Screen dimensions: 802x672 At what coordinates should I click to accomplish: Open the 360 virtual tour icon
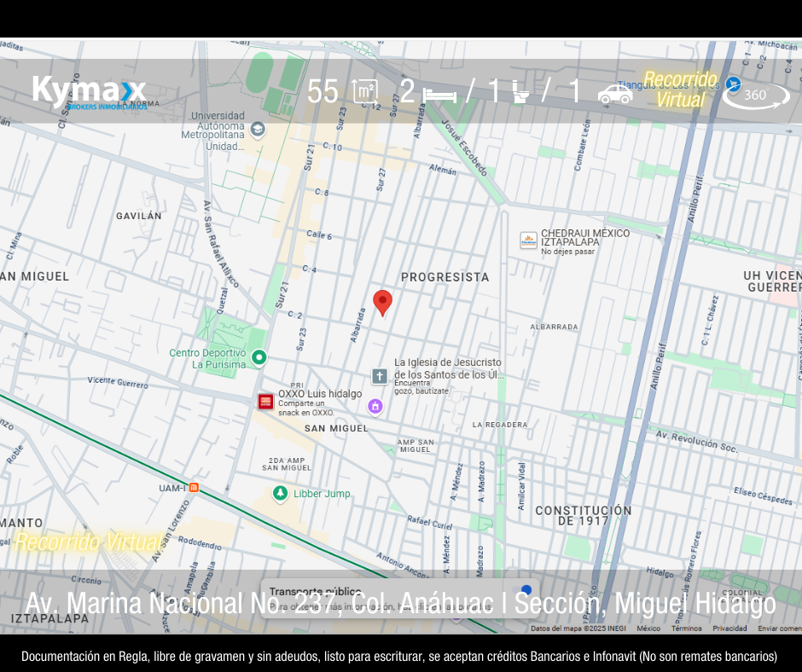click(x=757, y=96)
